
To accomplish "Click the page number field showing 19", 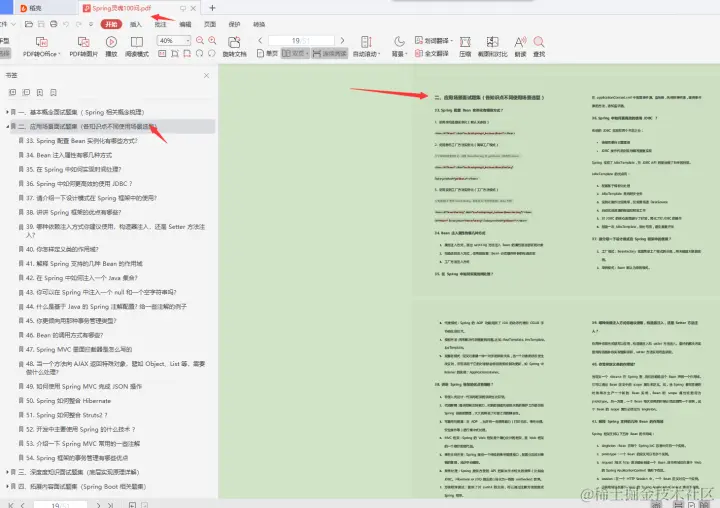I will click(x=301, y=40).
